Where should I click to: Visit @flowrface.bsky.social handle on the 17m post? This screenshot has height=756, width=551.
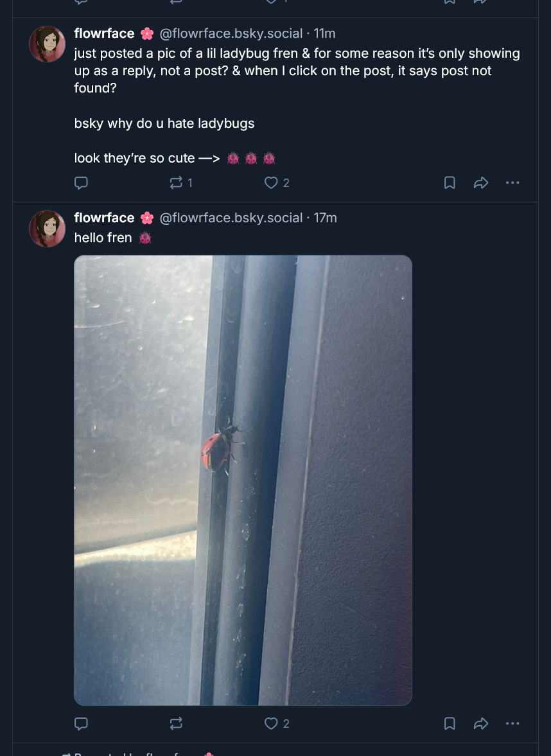[231, 218]
